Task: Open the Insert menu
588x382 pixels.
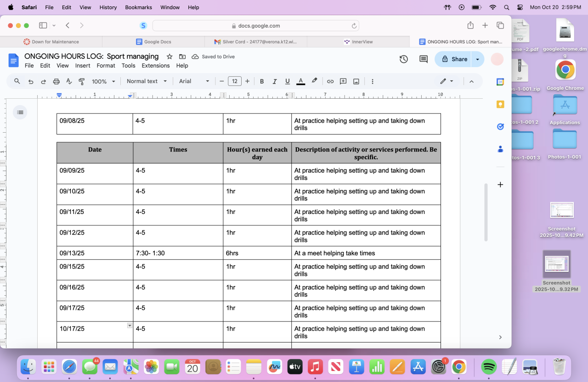Action: (x=83, y=66)
